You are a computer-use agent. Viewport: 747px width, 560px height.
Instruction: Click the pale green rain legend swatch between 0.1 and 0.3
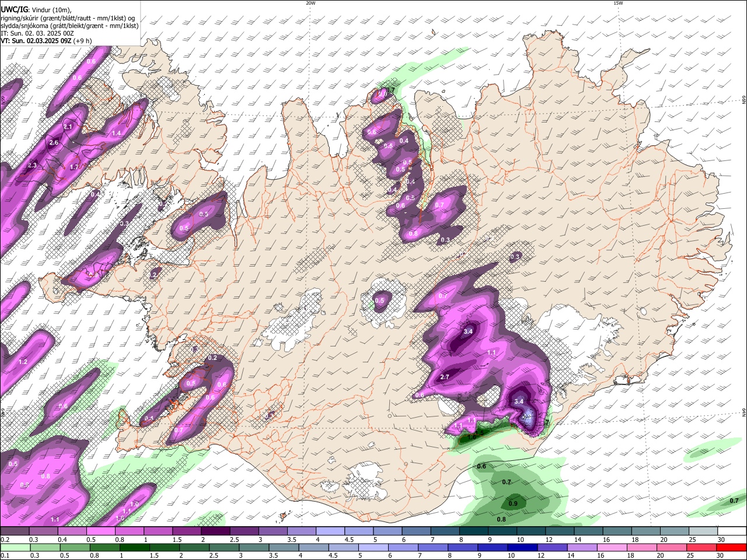tap(15, 547)
